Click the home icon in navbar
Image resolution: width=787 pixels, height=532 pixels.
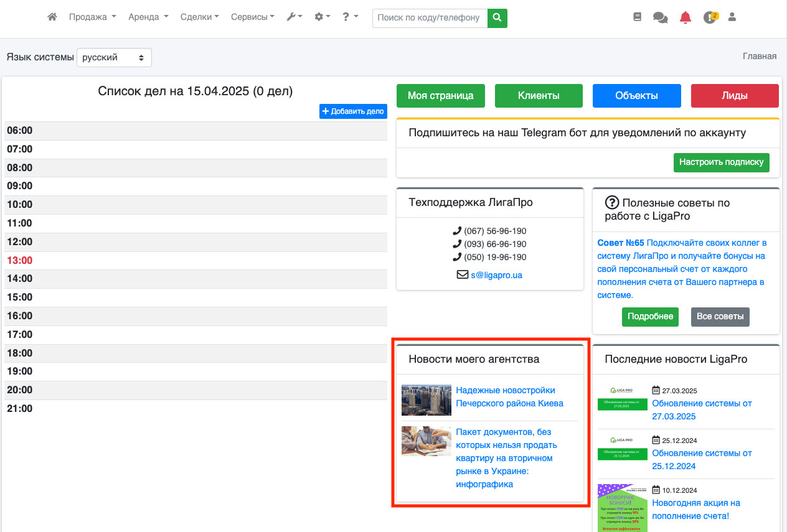coord(52,17)
